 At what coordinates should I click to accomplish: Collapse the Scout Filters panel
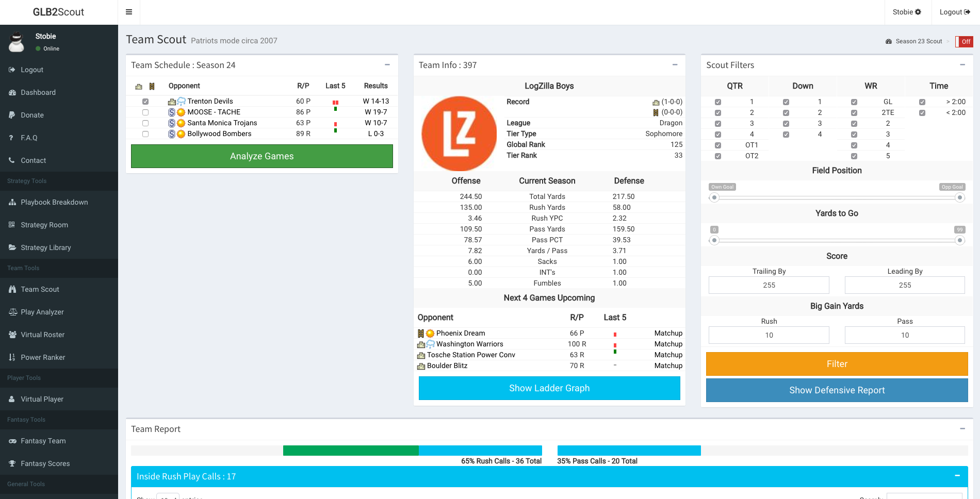click(x=962, y=65)
